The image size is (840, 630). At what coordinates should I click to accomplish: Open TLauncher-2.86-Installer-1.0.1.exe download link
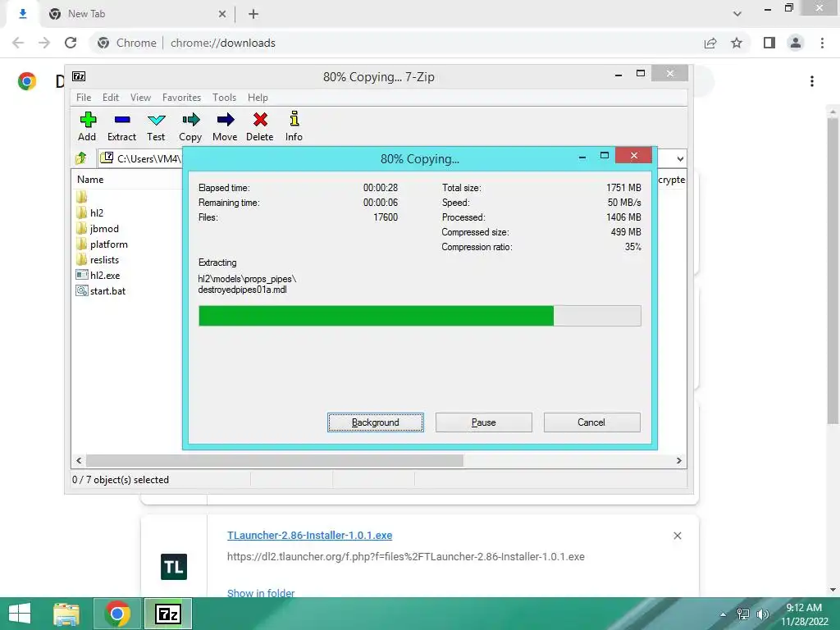pos(309,535)
